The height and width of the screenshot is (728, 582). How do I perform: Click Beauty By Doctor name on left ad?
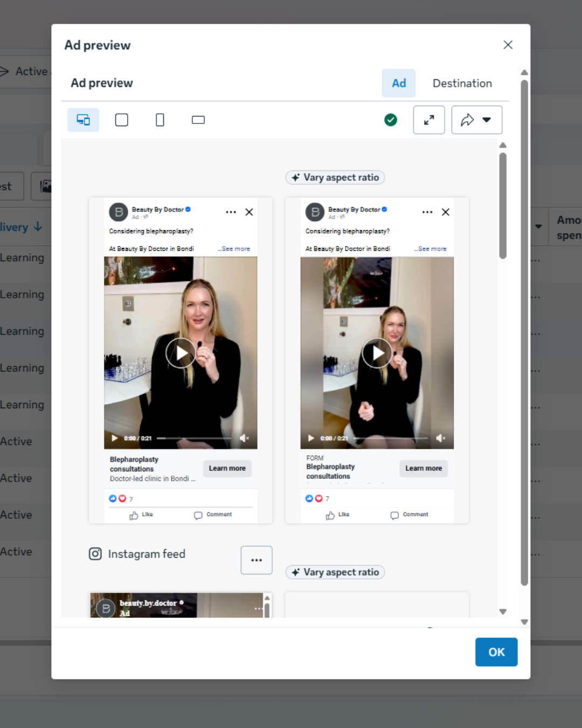click(x=158, y=209)
